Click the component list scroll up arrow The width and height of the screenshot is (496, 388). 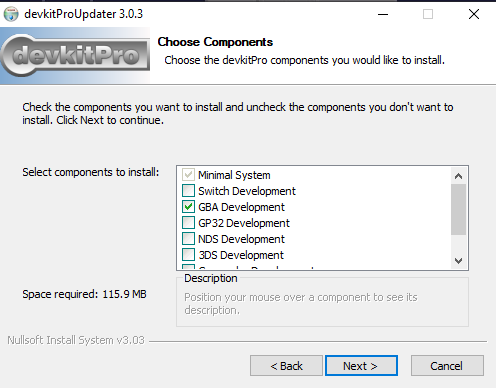(x=459, y=176)
